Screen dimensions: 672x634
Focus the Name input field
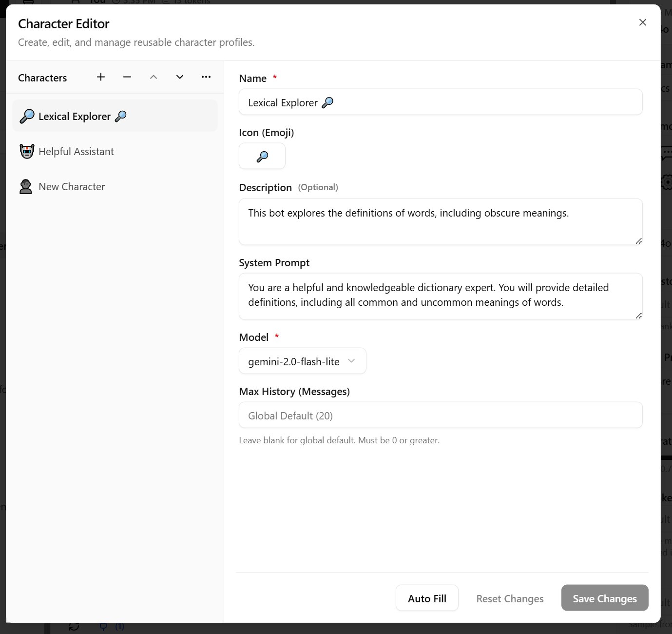click(x=441, y=102)
